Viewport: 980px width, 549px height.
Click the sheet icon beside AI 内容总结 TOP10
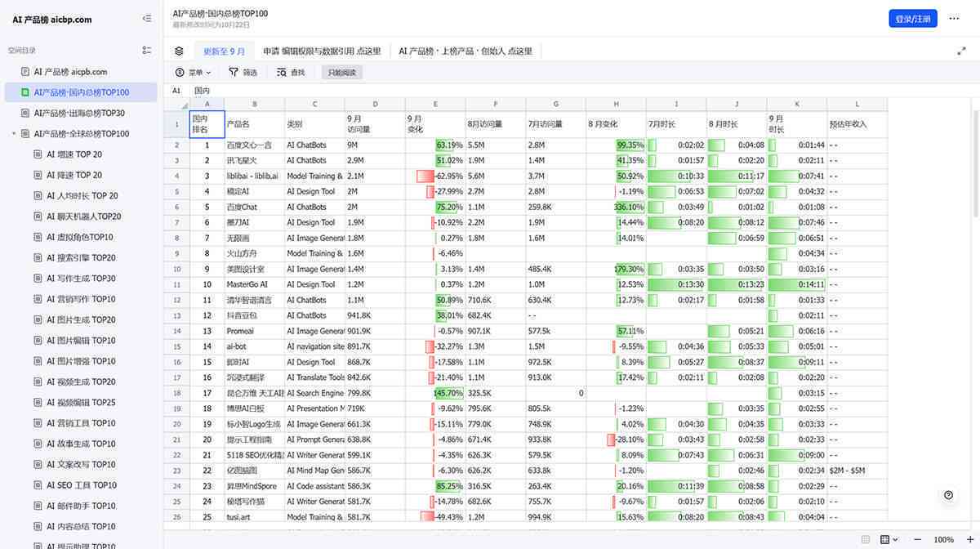click(38, 526)
